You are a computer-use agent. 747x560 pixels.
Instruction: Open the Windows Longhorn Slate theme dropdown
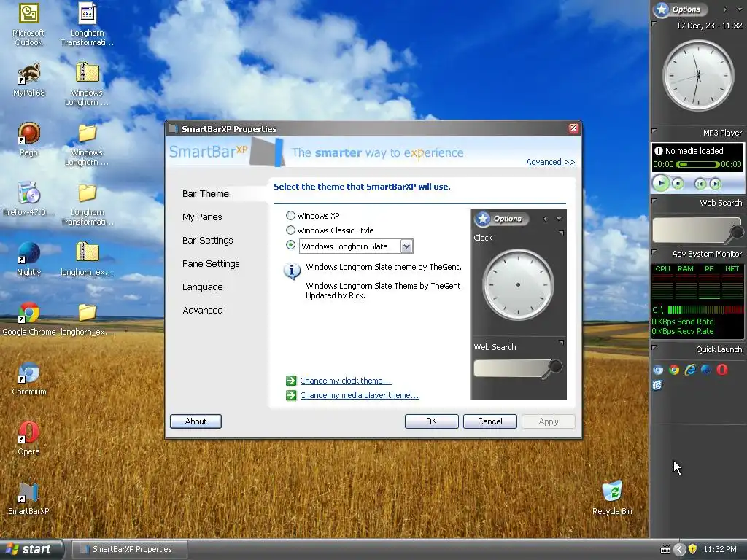[406, 246]
